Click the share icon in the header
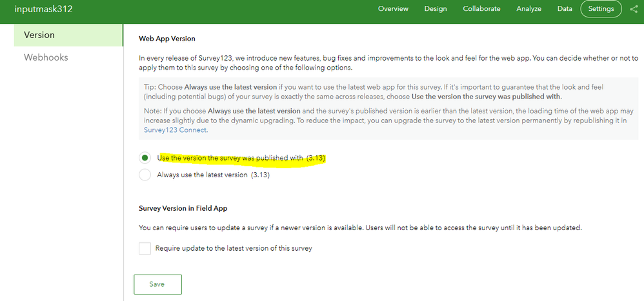 coord(634,8)
